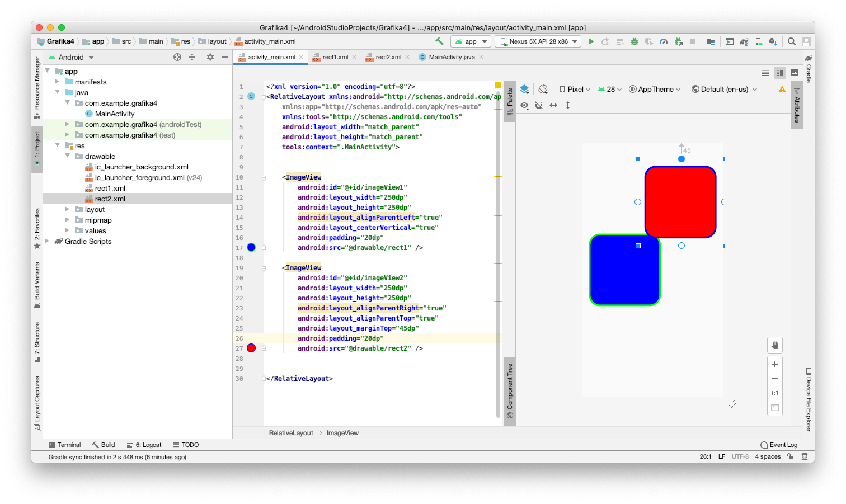846x504 pixels.
Task: Toggle the view options eye icon
Action: (x=524, y=105)
